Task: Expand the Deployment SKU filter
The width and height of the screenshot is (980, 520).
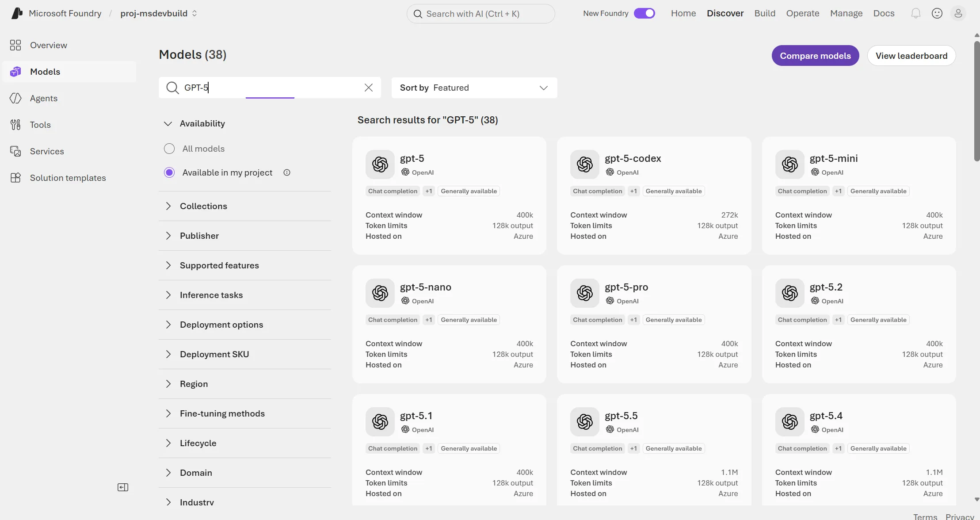Action: pyautogui.click(x=244, y=354)
